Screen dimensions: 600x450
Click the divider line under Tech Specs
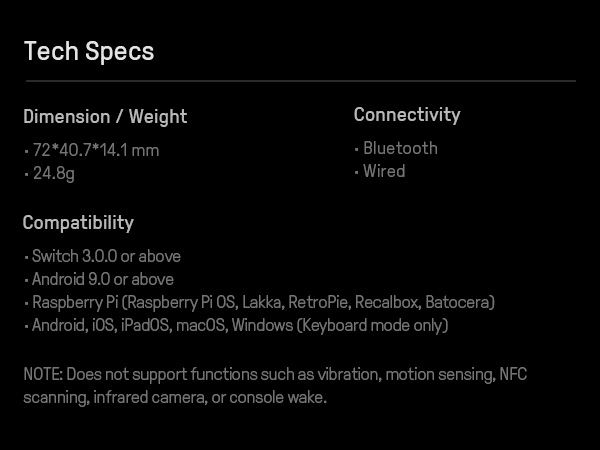[x=300, y=80]
